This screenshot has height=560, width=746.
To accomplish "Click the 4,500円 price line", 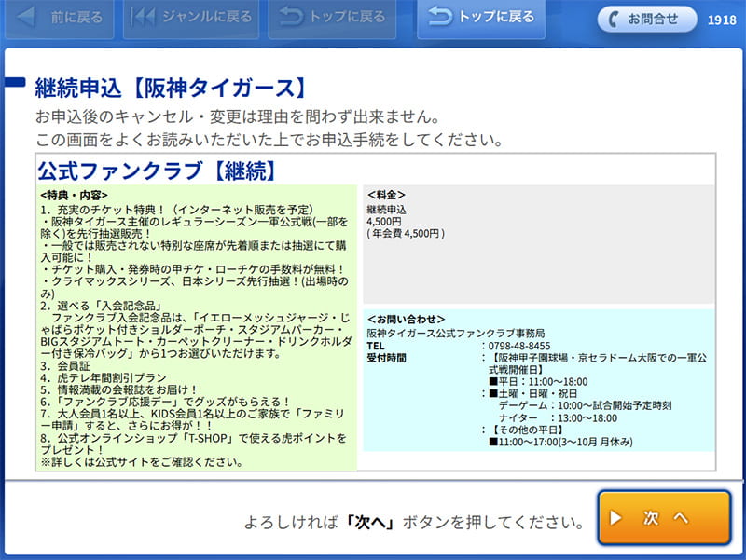I will (x=384, y=222).
